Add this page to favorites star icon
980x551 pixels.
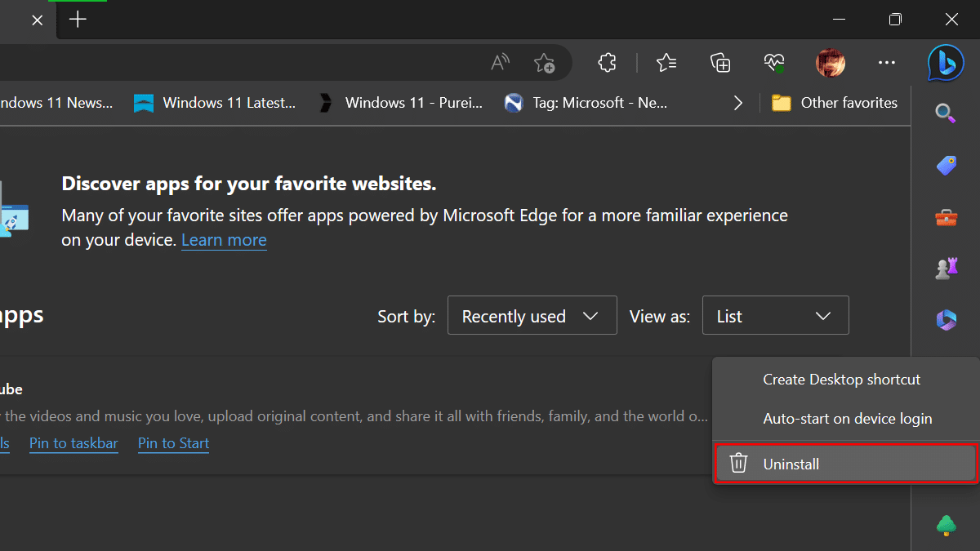544,63
